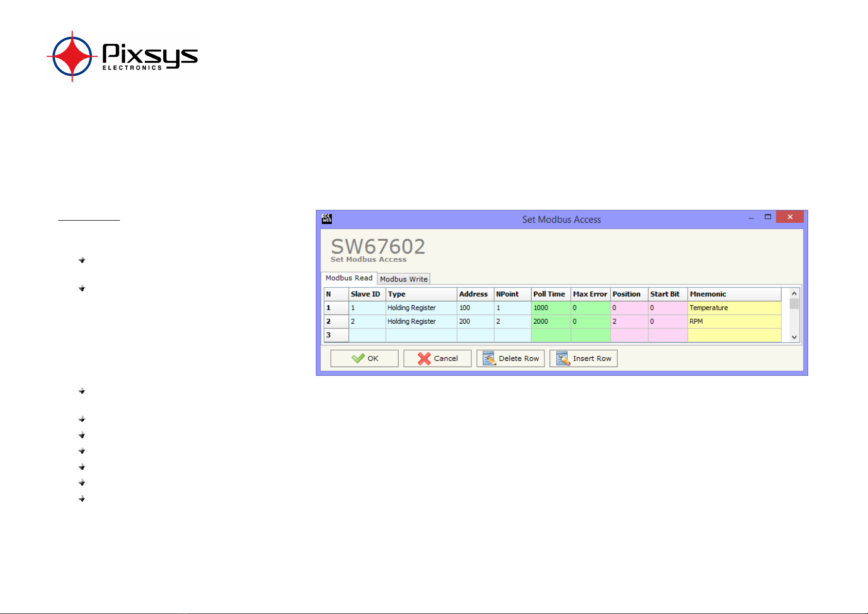The height and width of the screenshot is (614, 868).
Task: Click the OK button
Action: [x=364, y=358]
